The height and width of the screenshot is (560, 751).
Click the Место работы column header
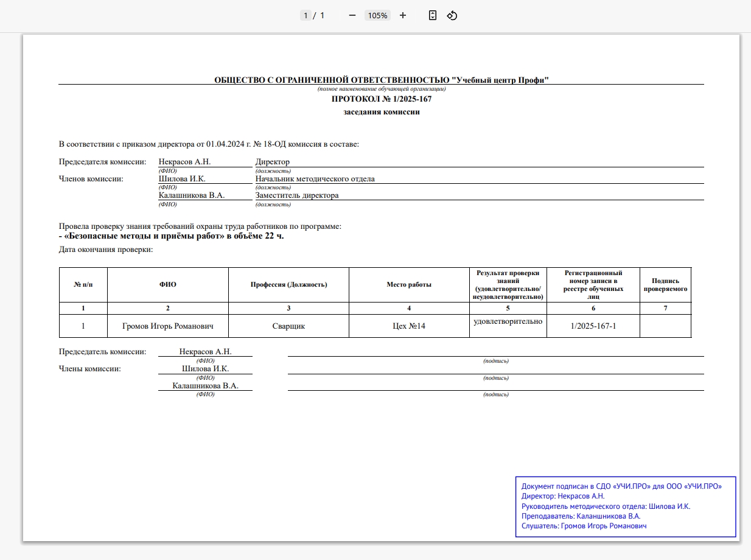(x=409, y=285)
